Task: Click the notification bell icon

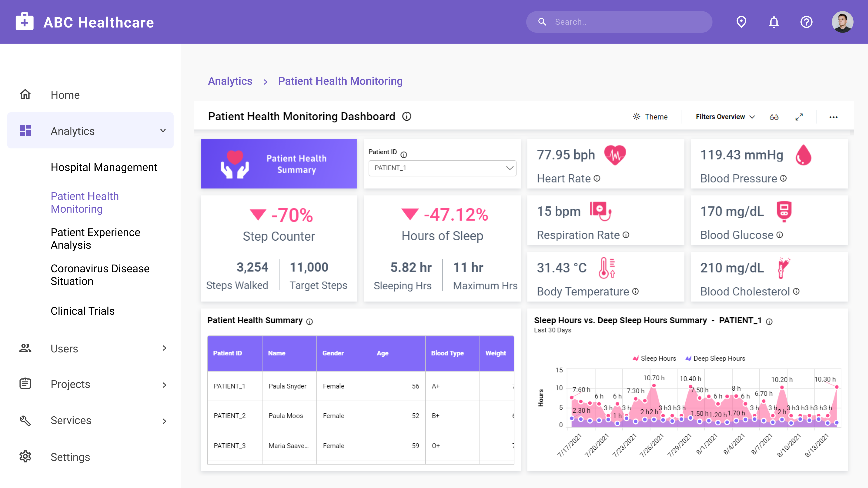Action: click(774, 22)
